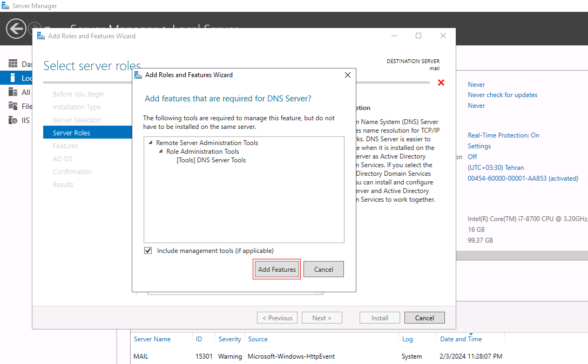This screenshot has width=588, height=364.
Task: Sort events by Date and Time column
Action: (461, 339)
